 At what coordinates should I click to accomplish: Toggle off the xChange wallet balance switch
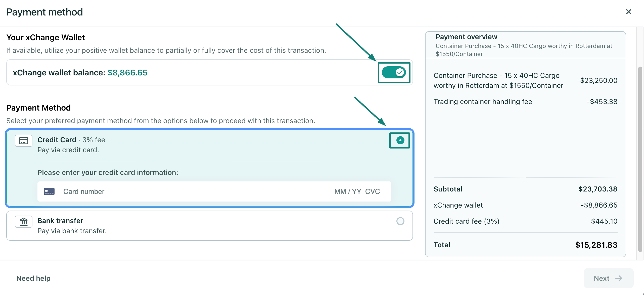(x=394, y=73)
